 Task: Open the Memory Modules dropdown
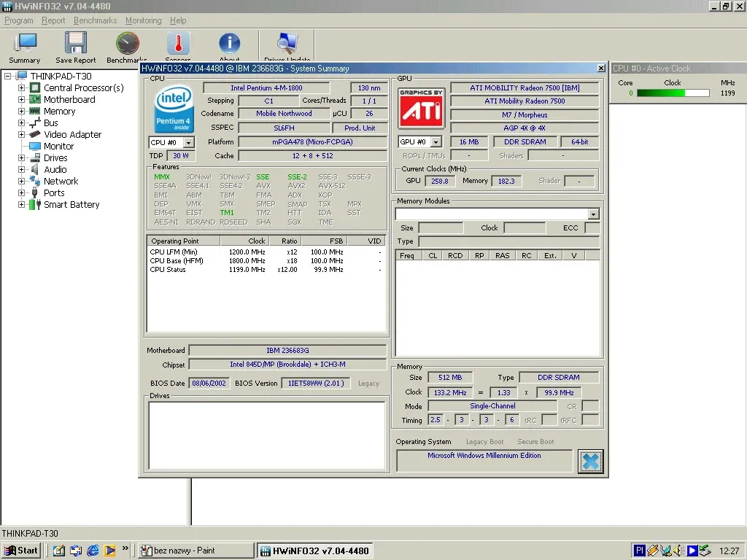pos(593,214)
